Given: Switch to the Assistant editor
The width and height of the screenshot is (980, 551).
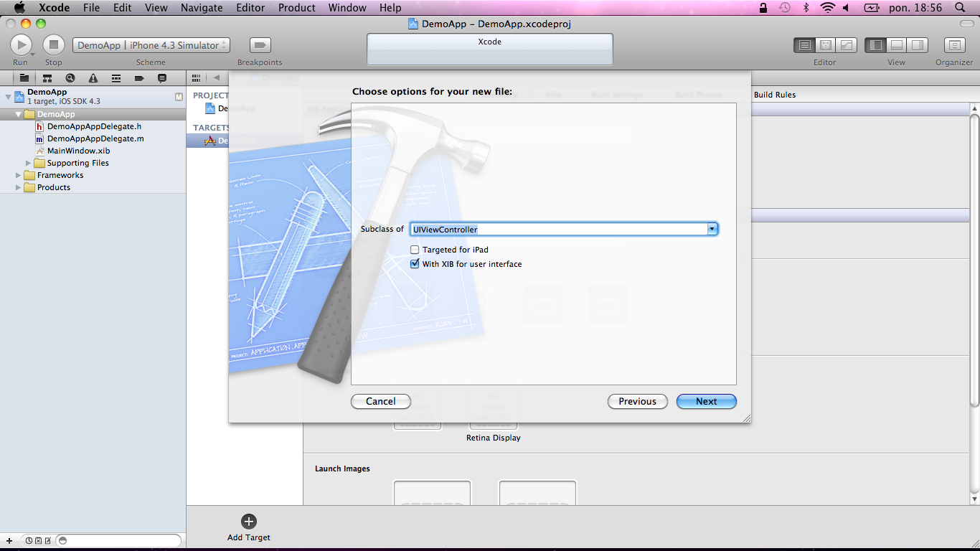Looking at the screenshot, I should (825, 45).
